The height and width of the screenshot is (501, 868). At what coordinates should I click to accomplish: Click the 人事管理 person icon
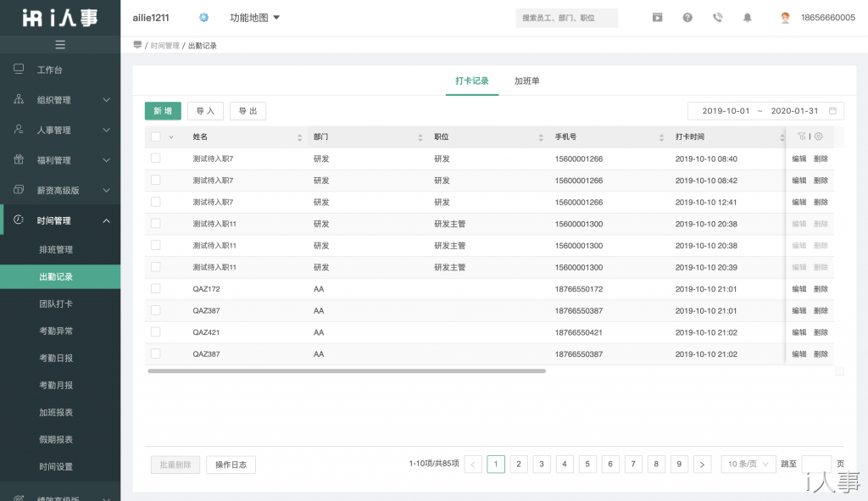point(19,129)
